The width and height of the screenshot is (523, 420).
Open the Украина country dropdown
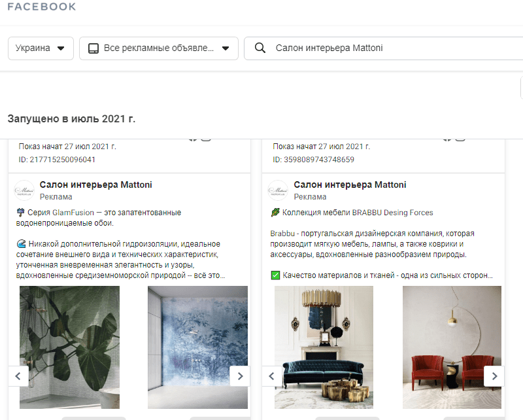tap(41, 48)
